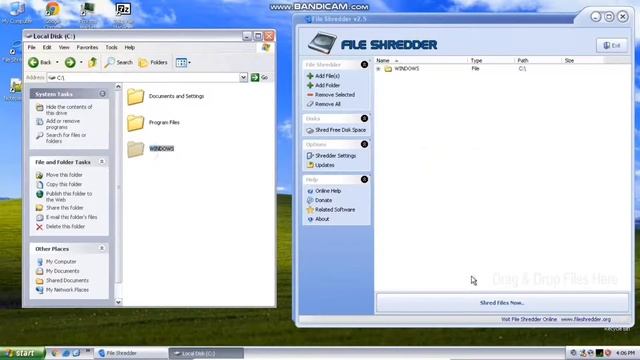Select WINDOWS entry in File Shredder list
The width and height of the screenshot is (640, 360).
coord(407,69)
